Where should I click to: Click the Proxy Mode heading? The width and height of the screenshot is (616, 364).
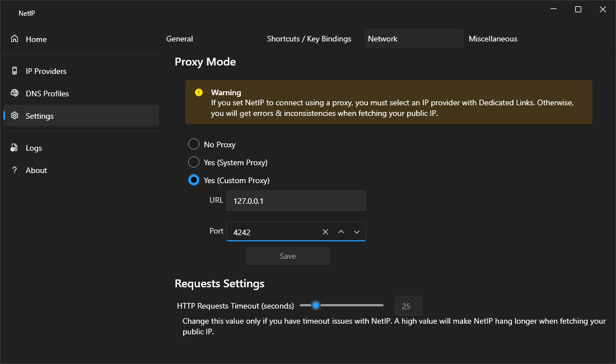pyautogui.click(x=205, y=62)
